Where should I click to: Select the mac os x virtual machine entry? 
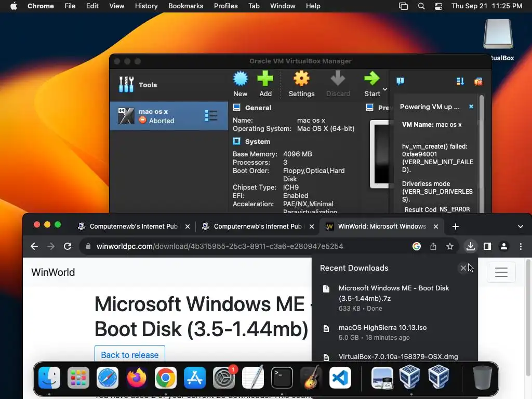[169, 116]
